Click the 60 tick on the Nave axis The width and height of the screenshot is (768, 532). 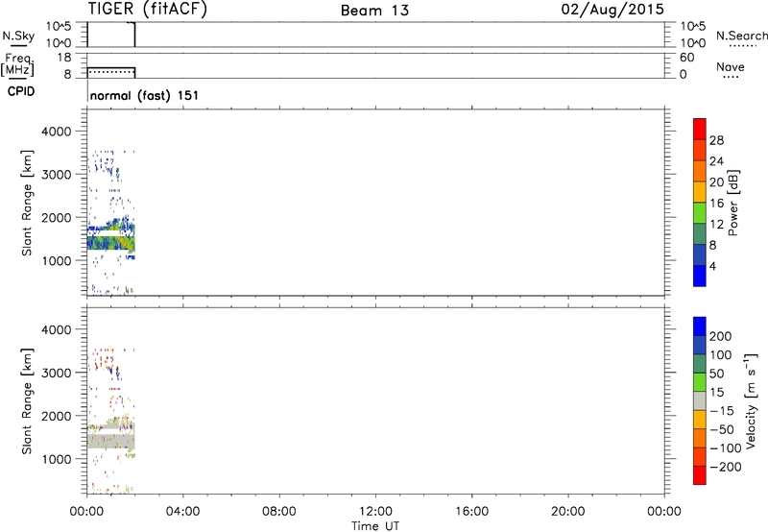click(687, 58)
